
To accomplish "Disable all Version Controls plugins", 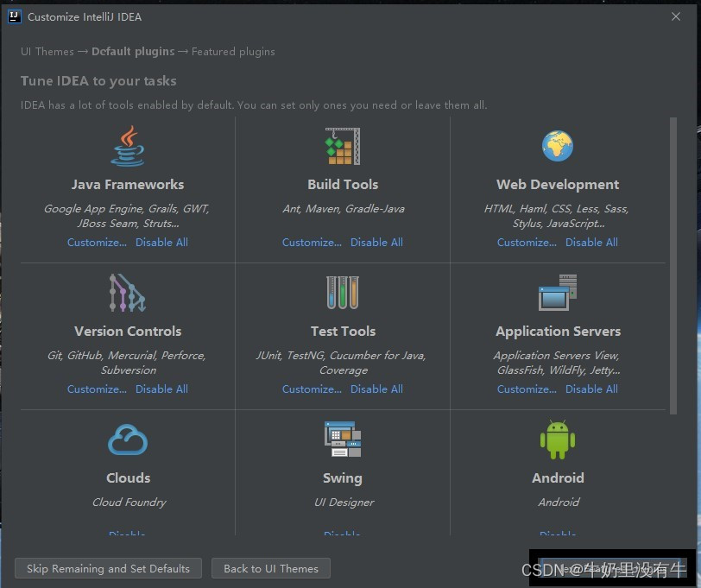I will [x=161, y=389].
